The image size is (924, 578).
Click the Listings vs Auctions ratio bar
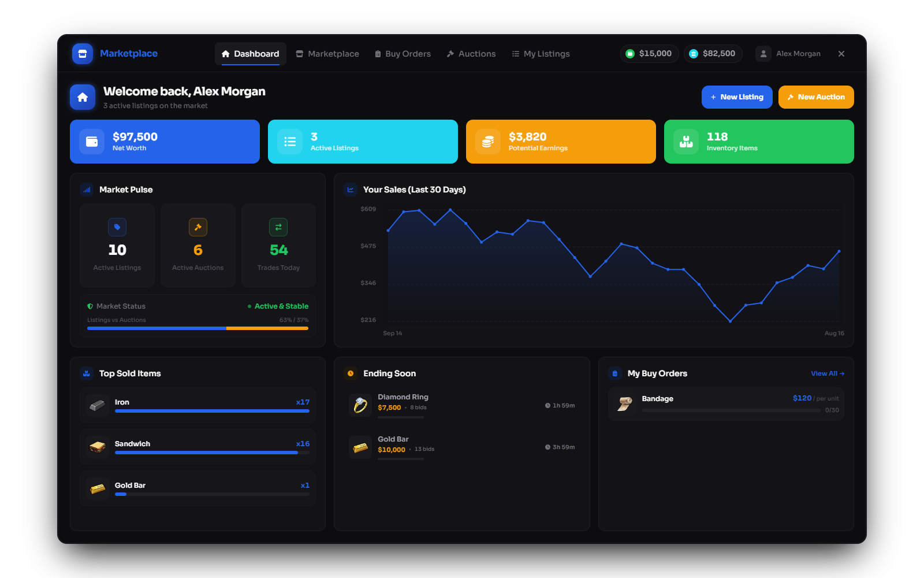[198, 328]
